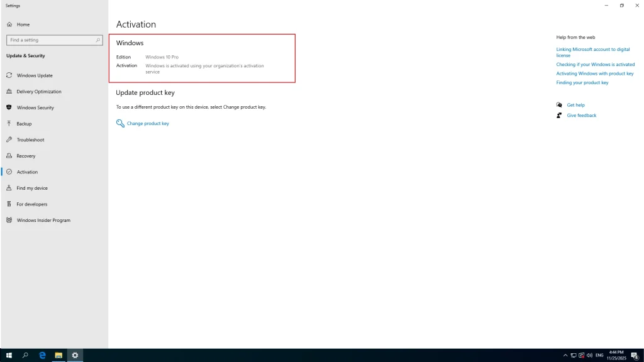Launch Microsoft Edge from the taskbar

pyautogui.click(x=42, y=355)
